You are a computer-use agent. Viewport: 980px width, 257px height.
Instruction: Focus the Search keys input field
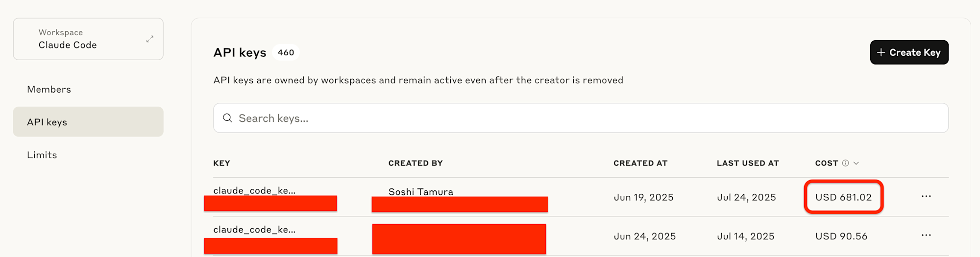(581, 118)
